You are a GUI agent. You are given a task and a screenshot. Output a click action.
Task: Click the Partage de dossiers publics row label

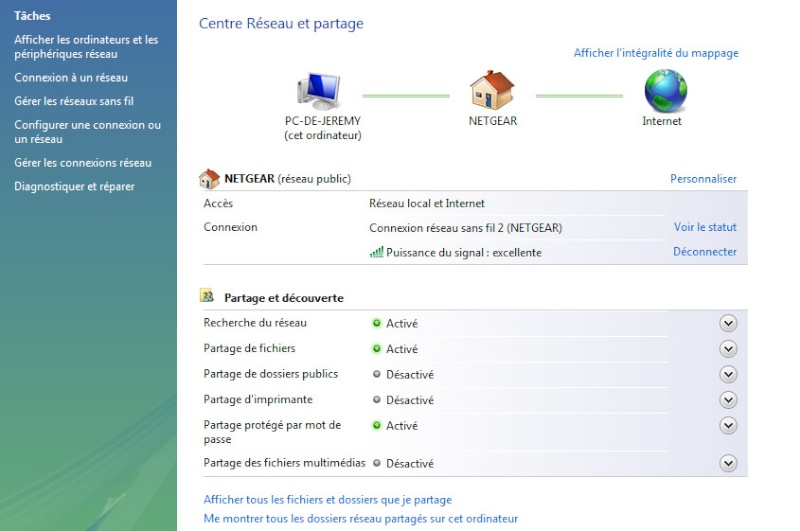tap(271, 374)
